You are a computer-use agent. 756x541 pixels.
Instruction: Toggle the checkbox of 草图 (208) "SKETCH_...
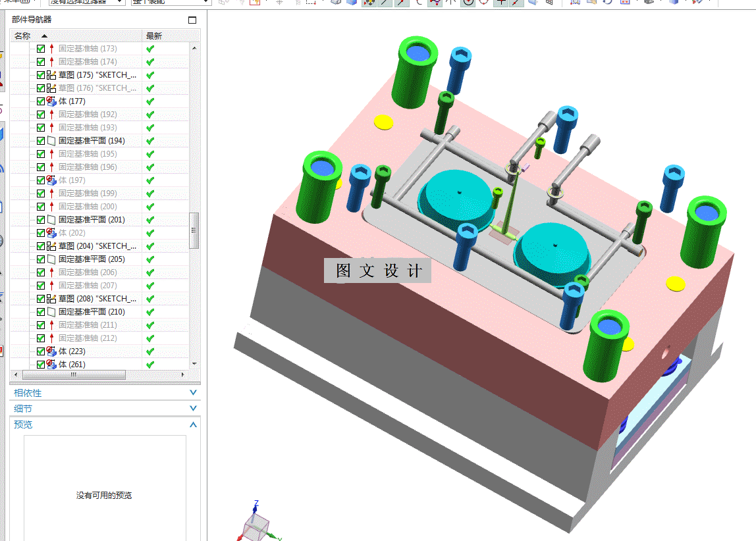pyautogui.click(x=41, y=299)
